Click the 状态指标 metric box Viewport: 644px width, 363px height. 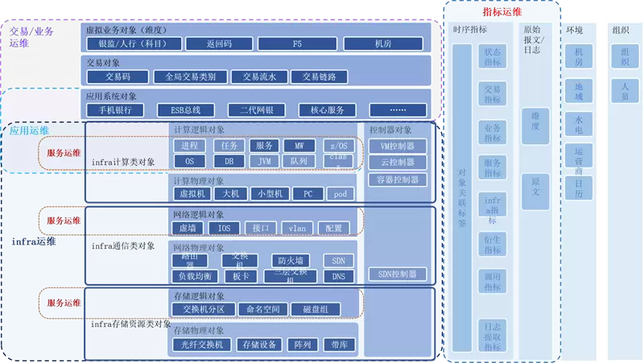pyautogui.click(x=492, y=57)
